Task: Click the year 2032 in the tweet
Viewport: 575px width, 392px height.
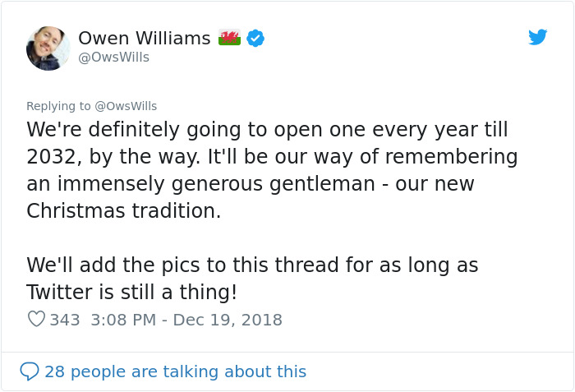Action: point(53,156)
